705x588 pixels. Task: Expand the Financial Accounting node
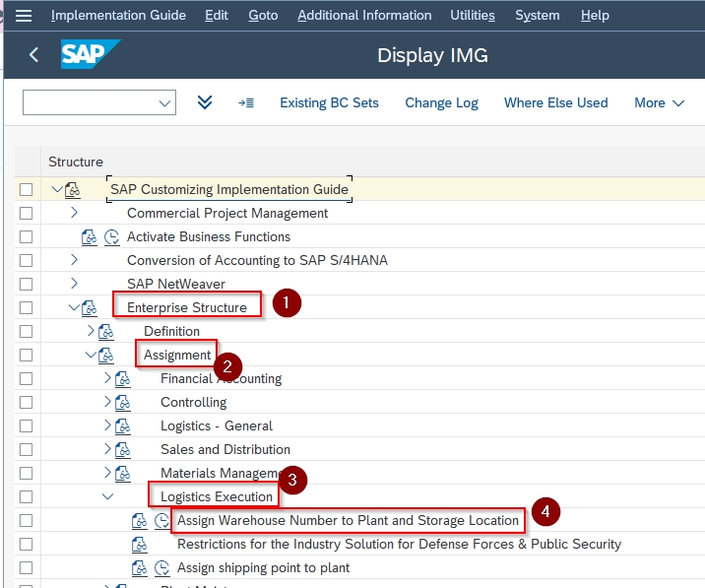tap(107, 378)
